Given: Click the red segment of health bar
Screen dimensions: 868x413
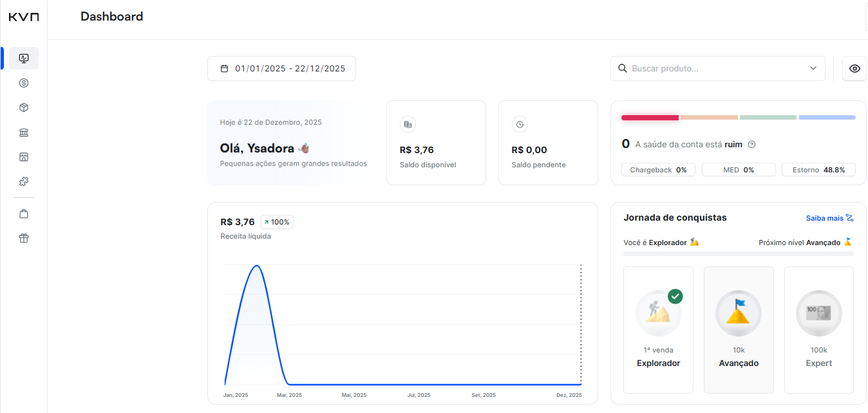Looking at the screenshot, I should [x=650, y=118].
